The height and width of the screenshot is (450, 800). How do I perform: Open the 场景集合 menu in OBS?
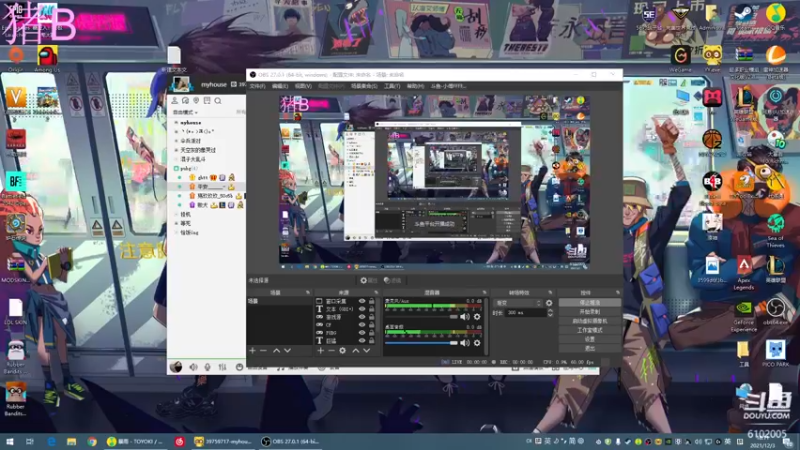364,86
